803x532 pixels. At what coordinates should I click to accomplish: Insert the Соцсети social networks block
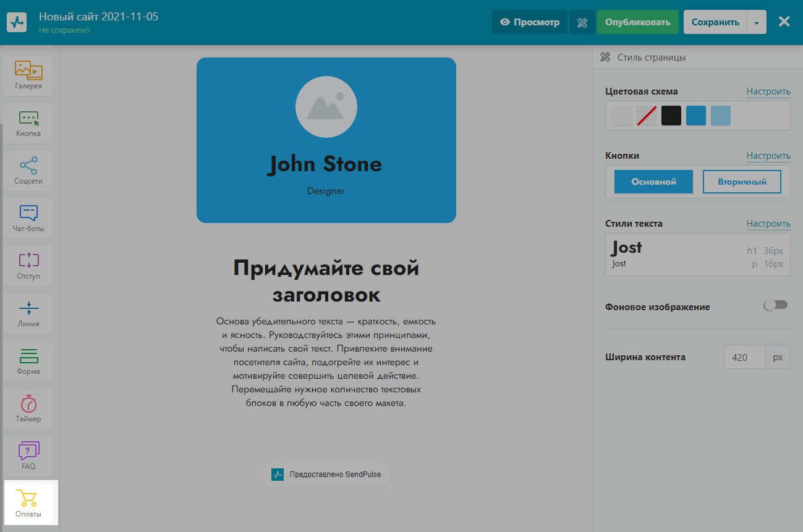(28, 171)
